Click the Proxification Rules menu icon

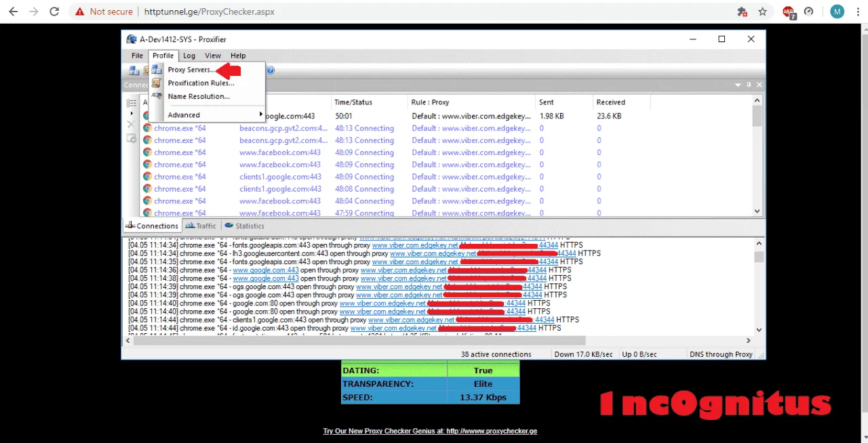click(x=157, y=83)
